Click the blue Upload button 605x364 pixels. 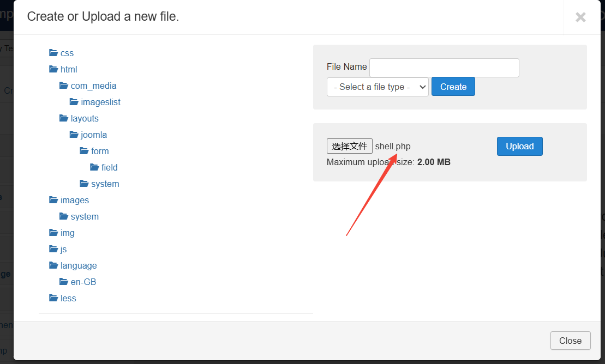pyautogui.click(x=520, y=146)
